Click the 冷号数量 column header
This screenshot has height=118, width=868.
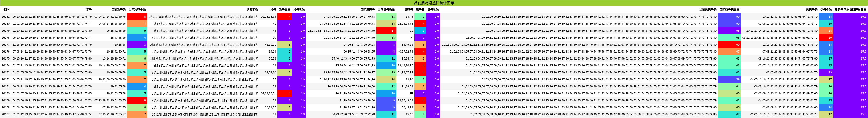click(x=285, y=10)
